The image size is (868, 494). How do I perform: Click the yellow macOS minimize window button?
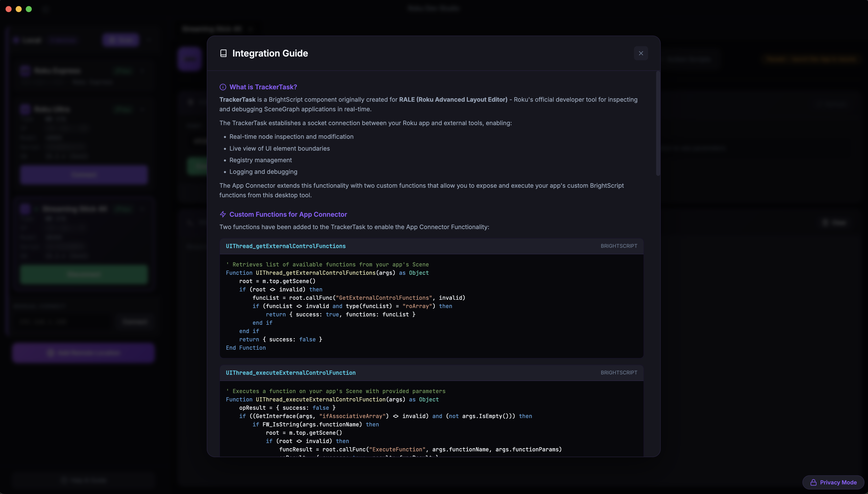19,9
